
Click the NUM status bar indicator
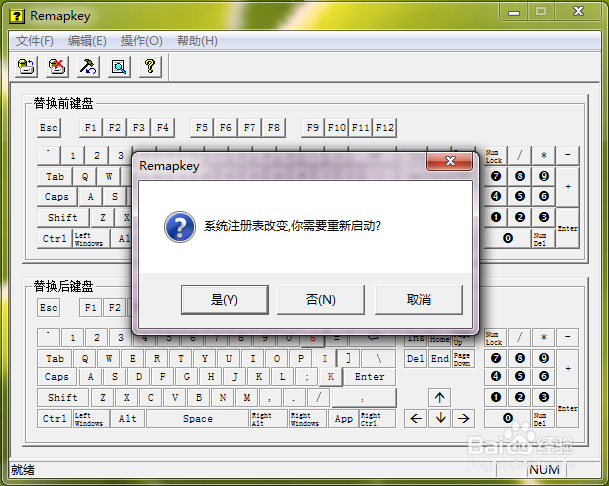(x=545, y=470)
